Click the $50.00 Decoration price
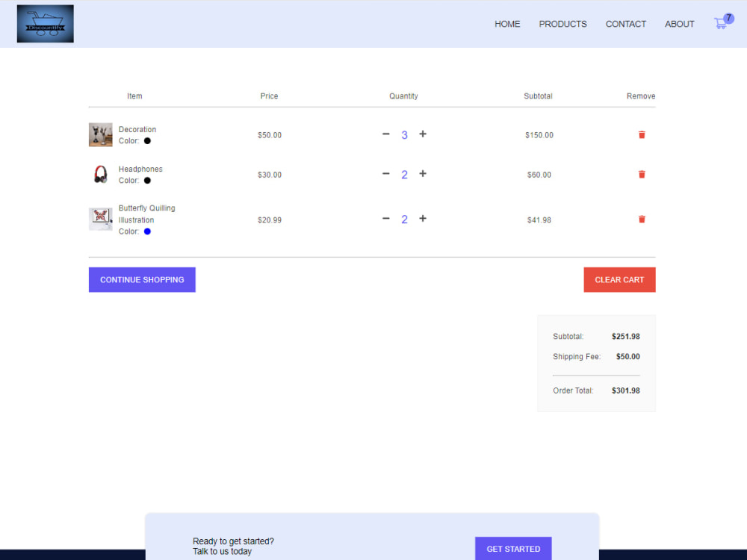 tap(270, 135)
